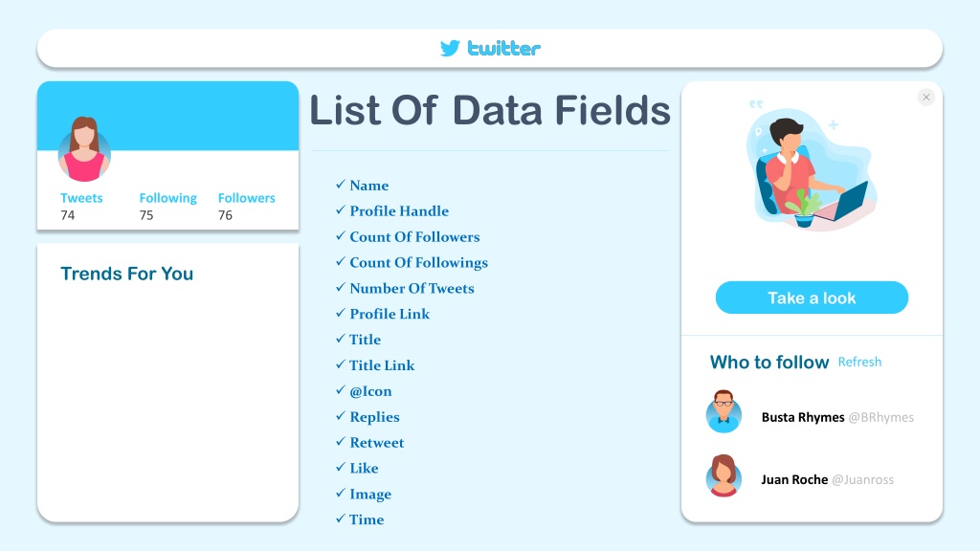The width and height of the screenshot is (980, 551).
Task: Click the checkmark beside Time
Action: coord(341,518)
